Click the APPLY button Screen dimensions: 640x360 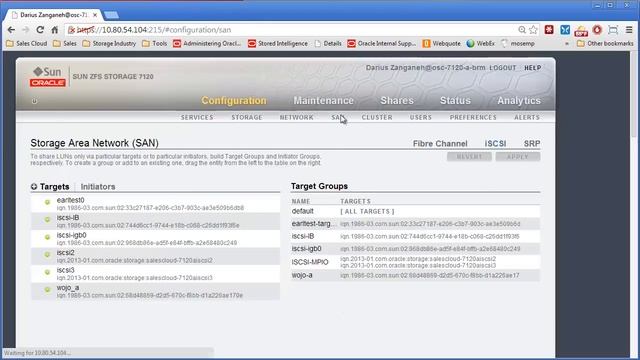tap(518, 157)
